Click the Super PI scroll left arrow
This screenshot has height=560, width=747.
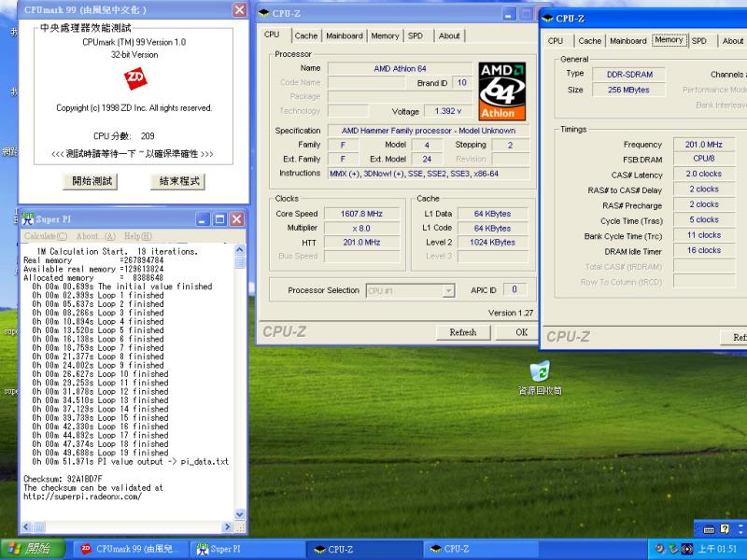(x=26, y=526)
